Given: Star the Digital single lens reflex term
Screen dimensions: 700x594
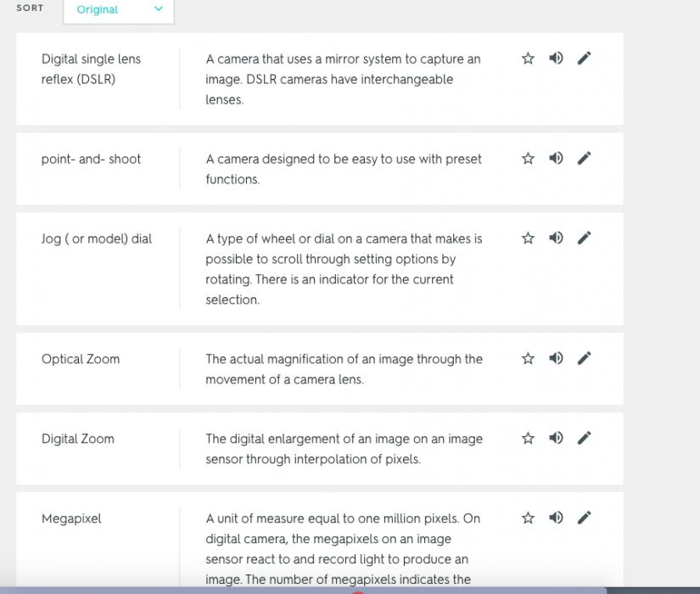Looking at the screenshot, I should click(x=528, y=59).
